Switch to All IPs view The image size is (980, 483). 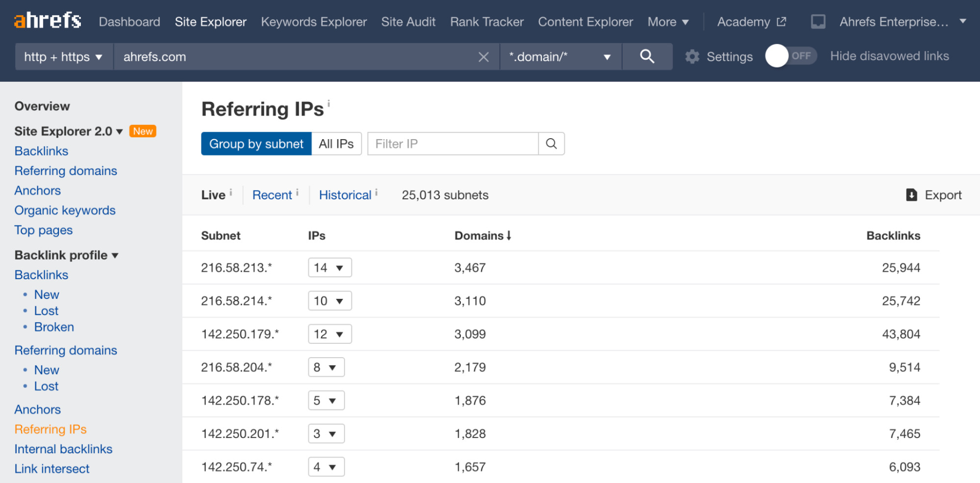[x=336, y=144]
